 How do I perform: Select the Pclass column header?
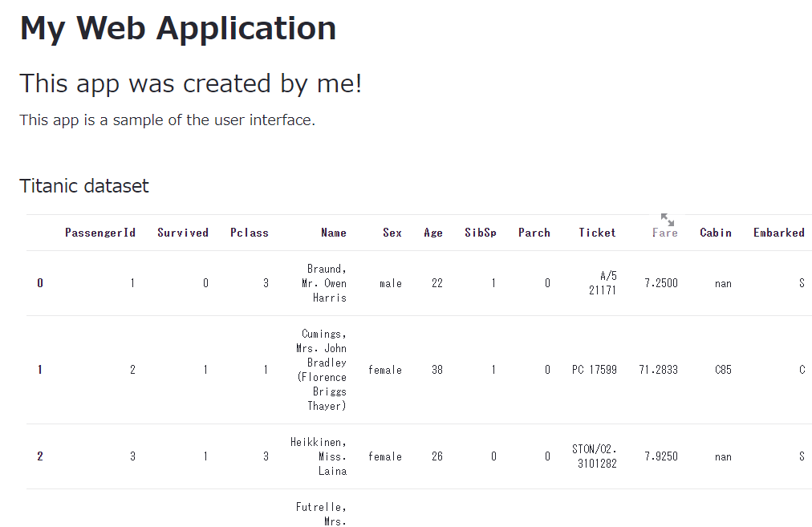click(250, 233)
